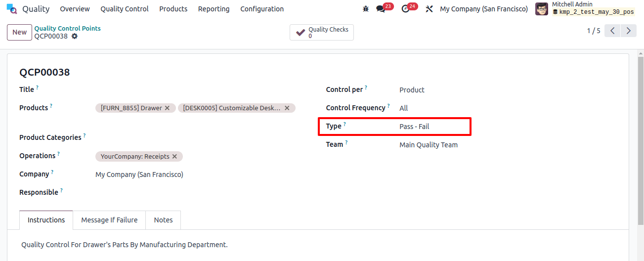Viewport: 644px width, 261px height.
Task: Click the instructions text about Drawer's Parts
Action: [x=125, y=245]
